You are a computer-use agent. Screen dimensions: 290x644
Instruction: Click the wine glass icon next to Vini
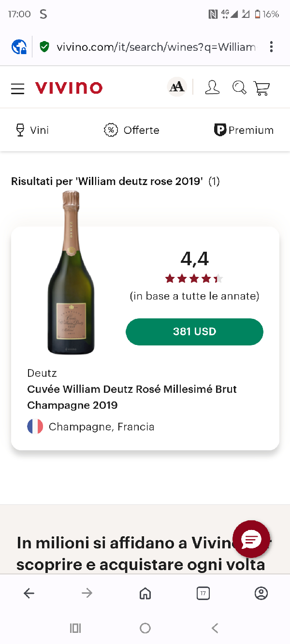(x=20, y=129)
